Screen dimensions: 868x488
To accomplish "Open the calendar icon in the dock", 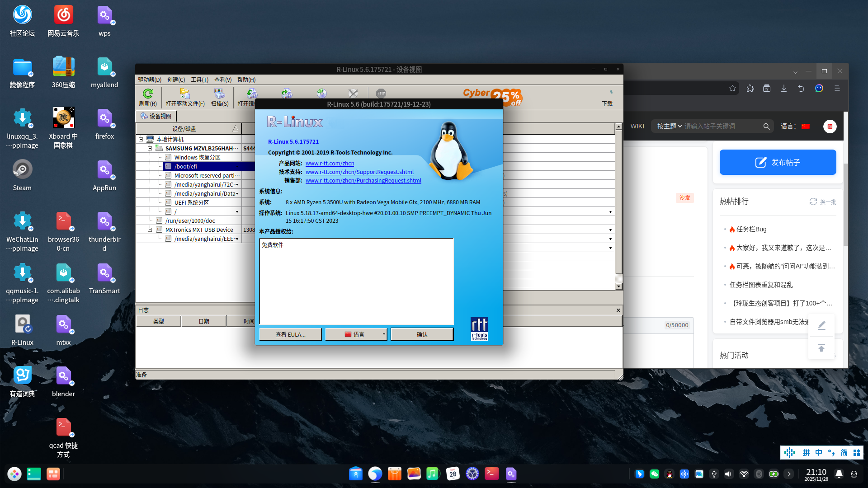I will click(453, 474).
